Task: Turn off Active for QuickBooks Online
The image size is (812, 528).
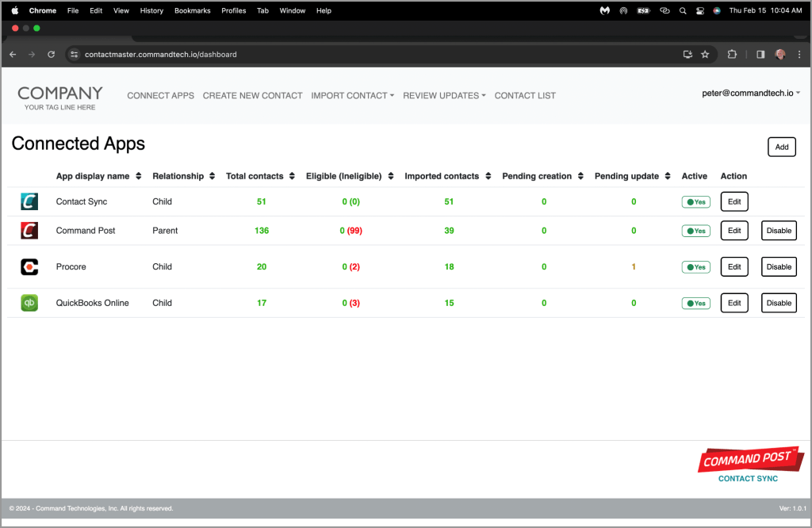Action: pos(695,303)
